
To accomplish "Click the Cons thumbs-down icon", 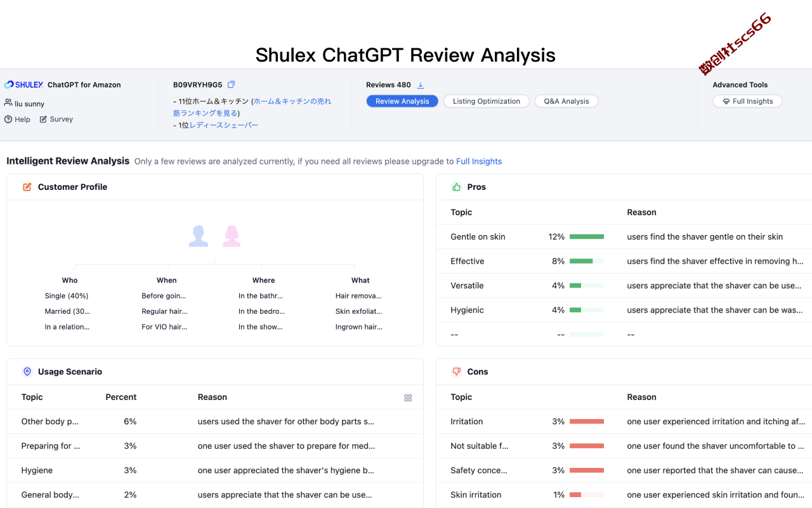I will pos(456,371).
